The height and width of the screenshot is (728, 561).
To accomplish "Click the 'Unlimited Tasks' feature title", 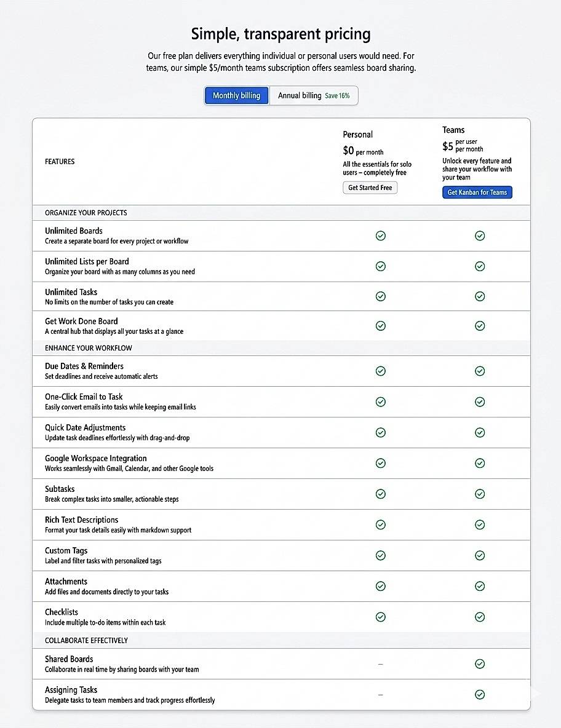I will [x=71, y=292].
